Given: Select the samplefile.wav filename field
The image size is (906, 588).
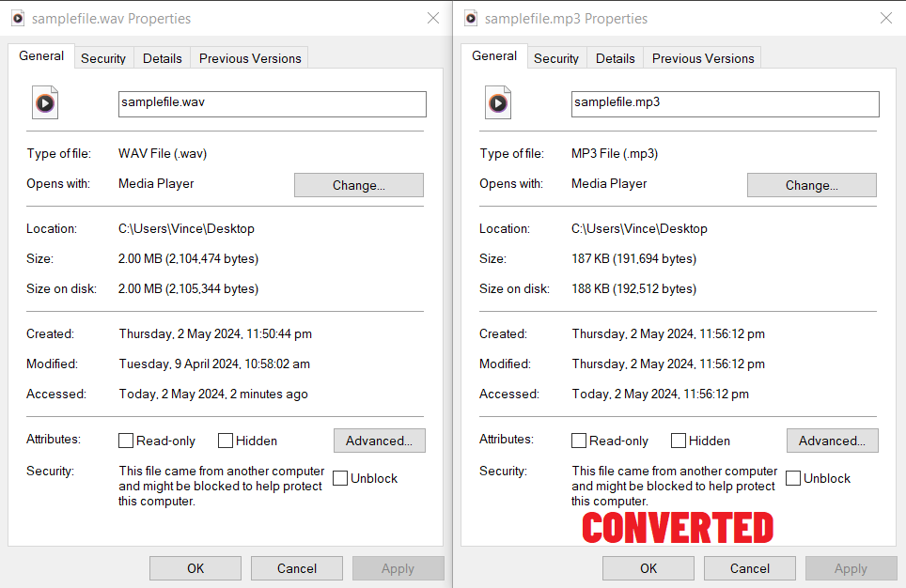Looking at the screenshot, I should (x=272, y=103).
